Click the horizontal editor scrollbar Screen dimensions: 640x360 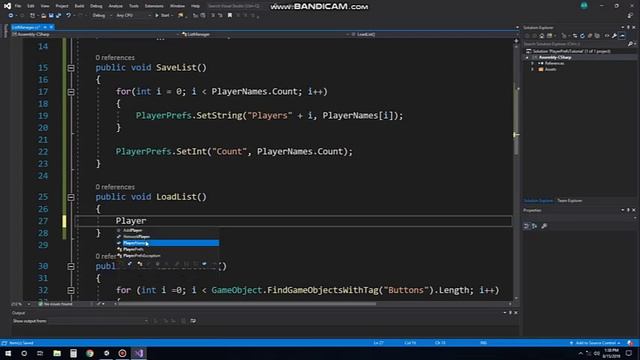[247, 304]
